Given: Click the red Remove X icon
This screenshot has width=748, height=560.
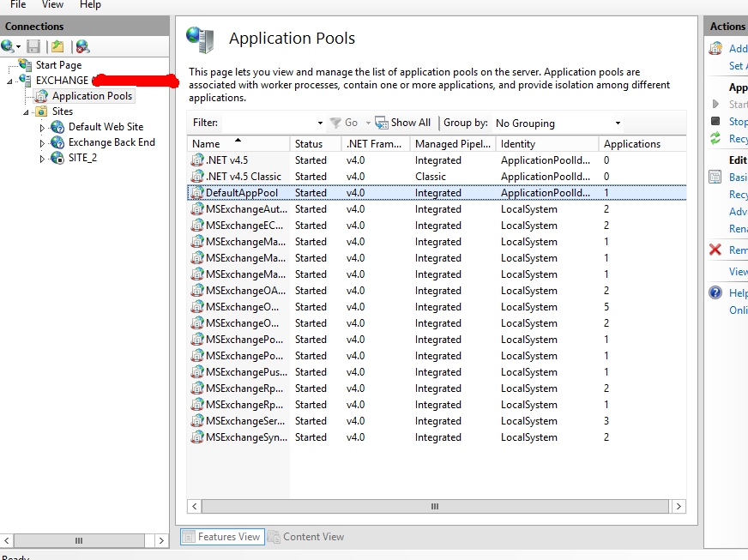Looking at the screenshot, I should coord(715,250).
